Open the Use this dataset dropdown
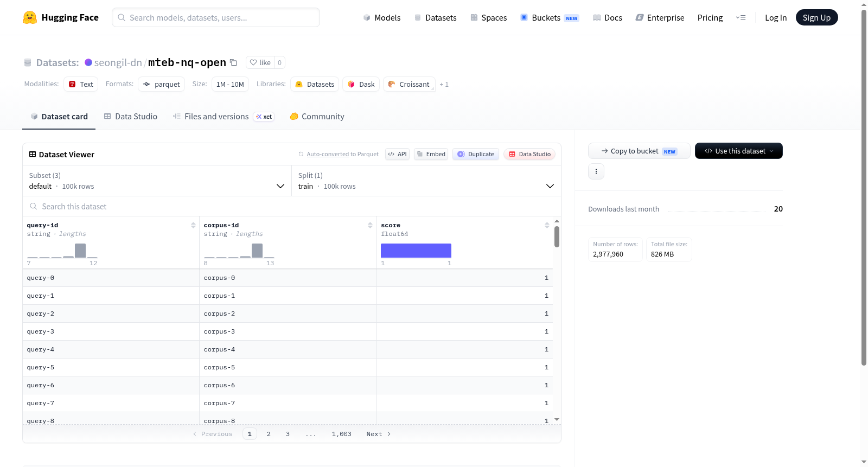 tap(739, 151)
